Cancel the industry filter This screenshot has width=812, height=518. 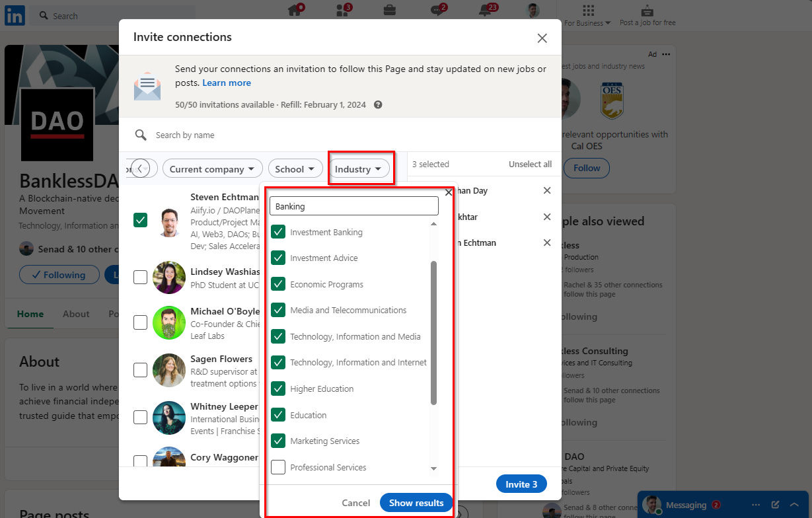356,503
